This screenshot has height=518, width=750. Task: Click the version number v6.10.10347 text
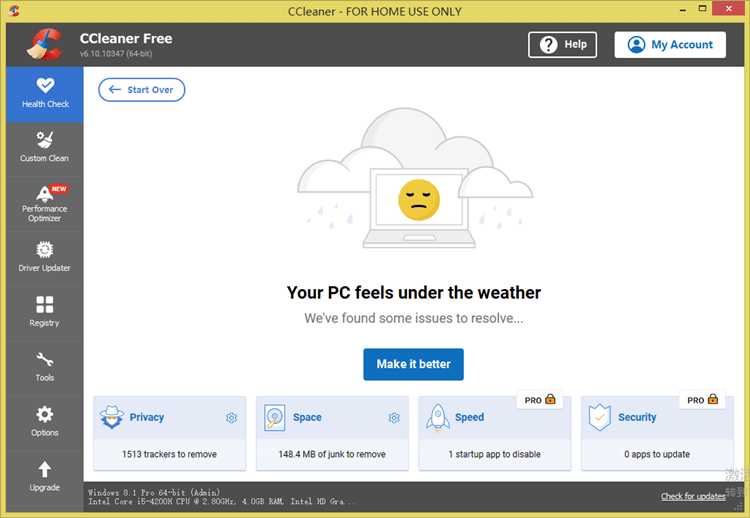point(116,54)
